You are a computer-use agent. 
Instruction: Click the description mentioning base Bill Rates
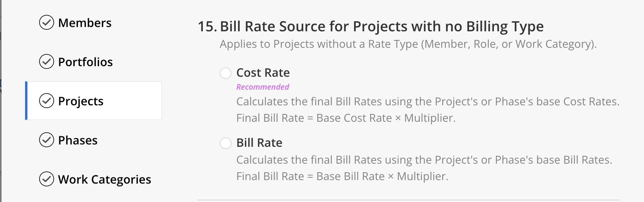[424, 160]
